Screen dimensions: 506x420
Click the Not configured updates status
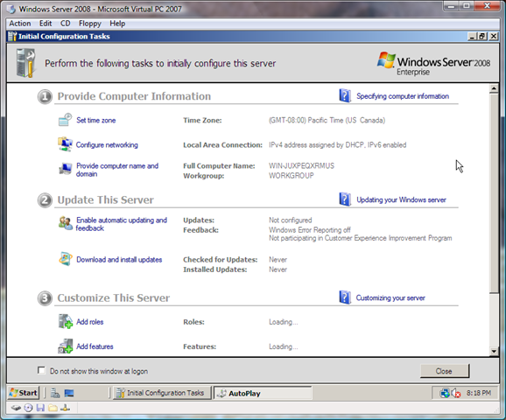[291, 220]
